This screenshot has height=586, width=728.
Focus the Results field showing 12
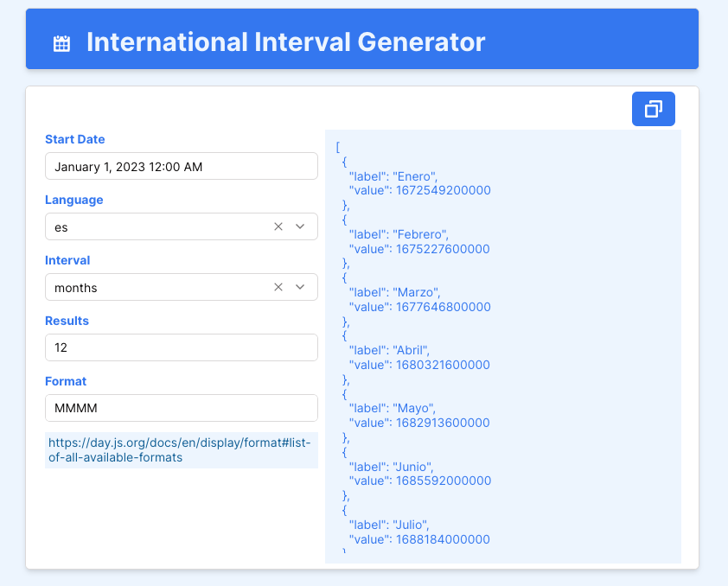[182, 347]
